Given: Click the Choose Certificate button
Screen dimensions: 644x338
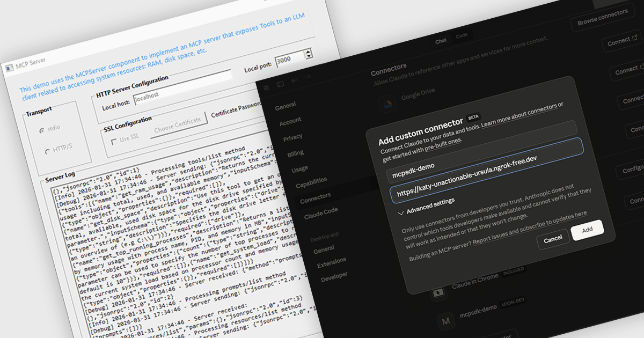Looking at the screenshot, I should (178, 125).
